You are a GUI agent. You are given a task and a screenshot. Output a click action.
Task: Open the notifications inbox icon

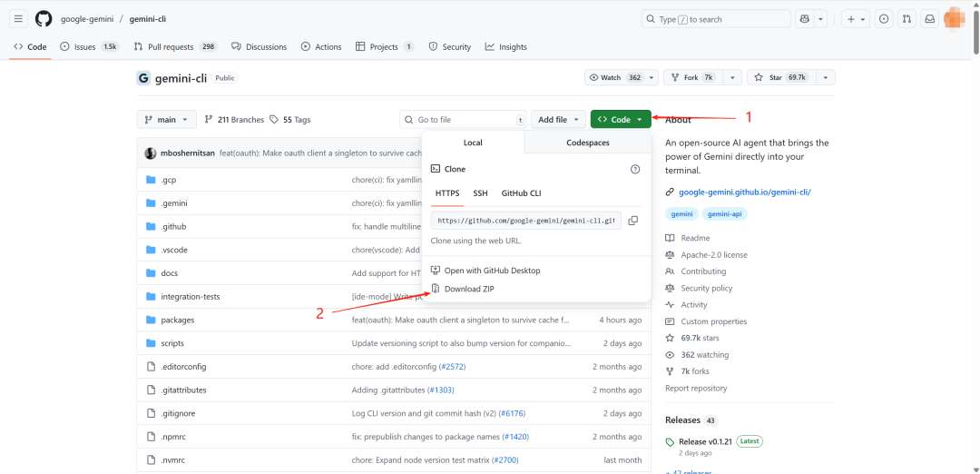coord(930,19)
